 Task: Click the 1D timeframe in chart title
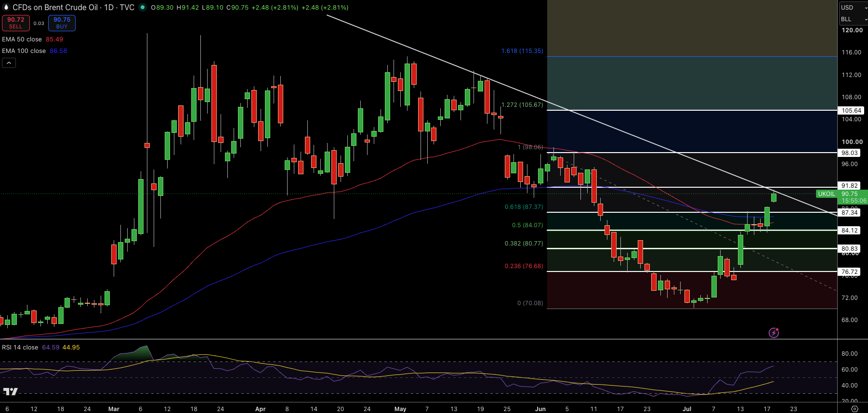click(x=109, y=7)
